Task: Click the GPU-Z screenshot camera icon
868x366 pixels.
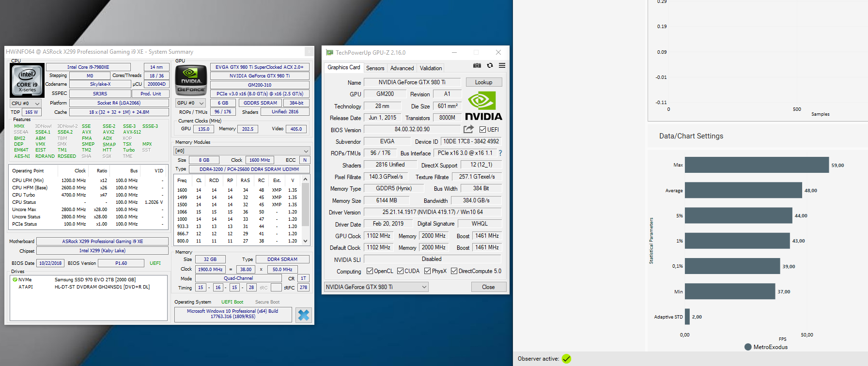Action: click(477, 66)
